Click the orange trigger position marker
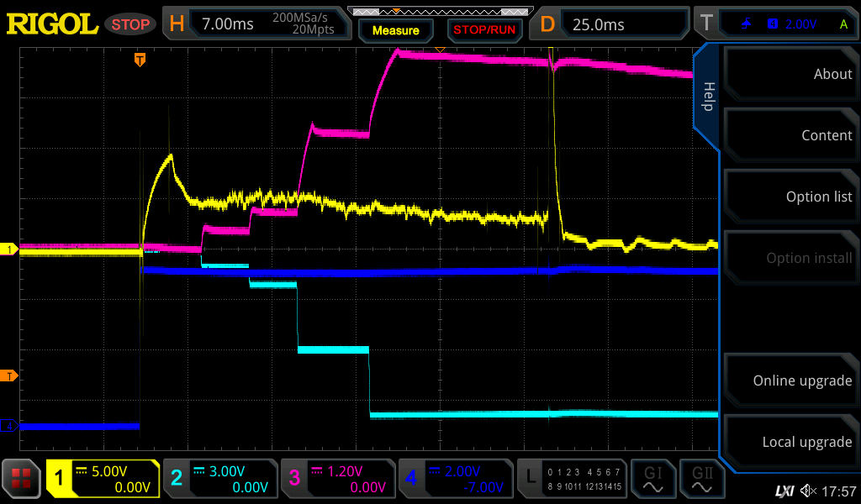 tap(140, 60)
